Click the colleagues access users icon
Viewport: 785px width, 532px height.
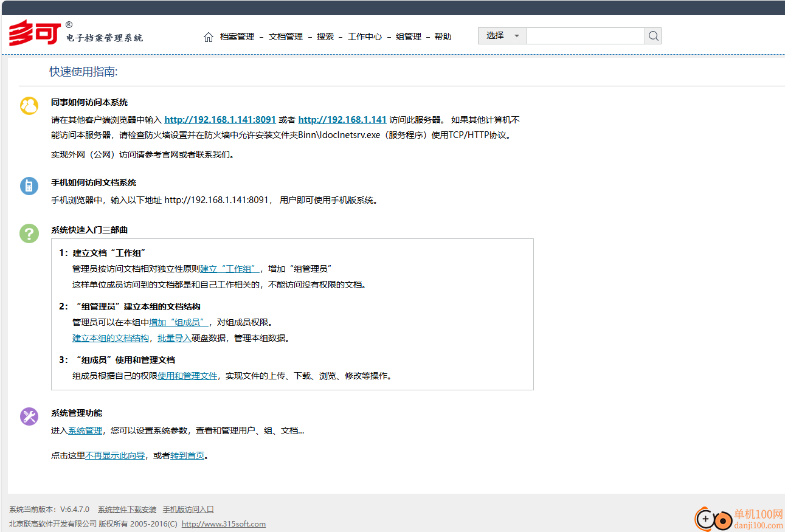click(29, 105)
